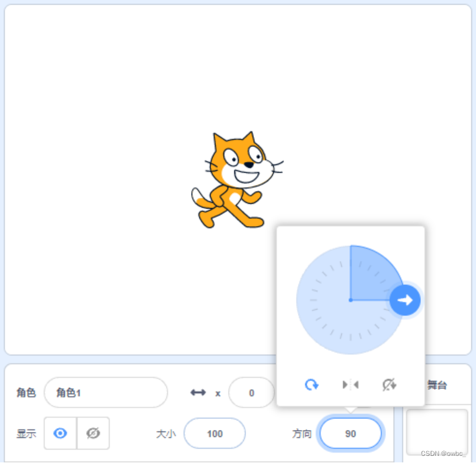Click the size field showing 100
Viewport: 476px width, 463px height.
(x=214, y=433)
